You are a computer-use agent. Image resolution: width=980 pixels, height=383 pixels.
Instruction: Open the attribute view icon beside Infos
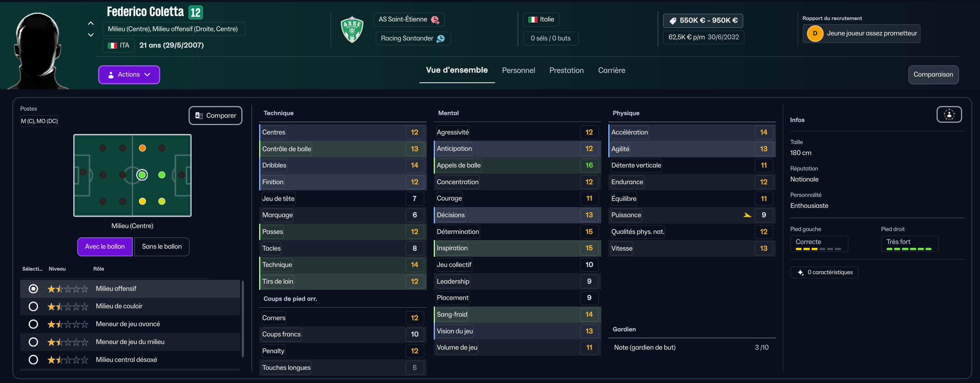tap(949, 115)
